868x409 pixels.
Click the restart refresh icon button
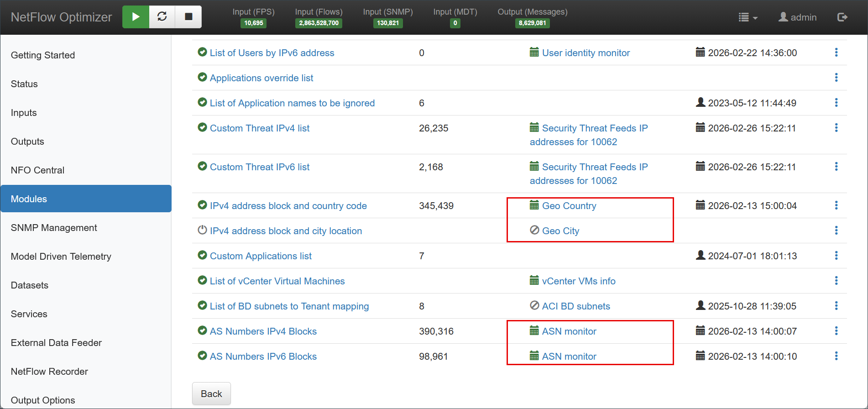[162, 17]
